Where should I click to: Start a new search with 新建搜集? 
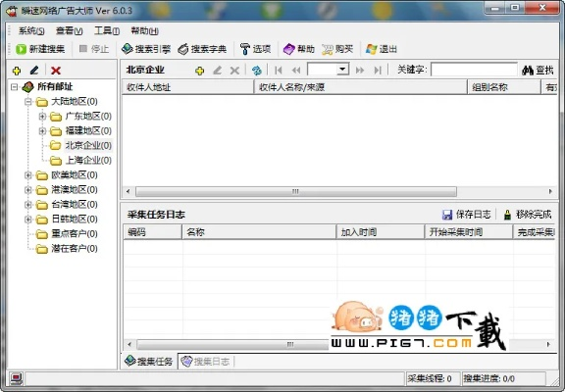[x=40, y=49]
